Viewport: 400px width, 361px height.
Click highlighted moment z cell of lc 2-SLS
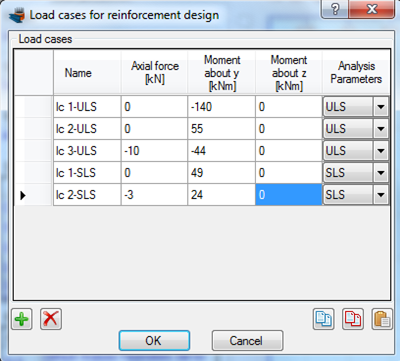click(x=289, y=195)
